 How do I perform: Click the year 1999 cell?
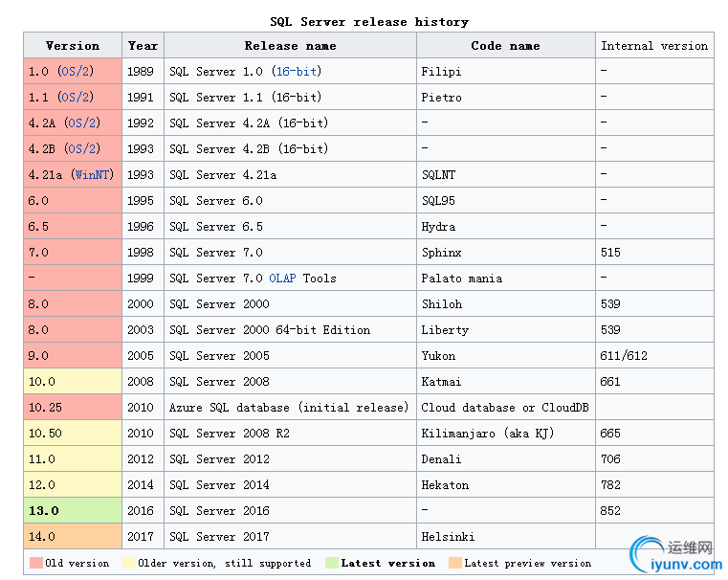coord(143,279)
